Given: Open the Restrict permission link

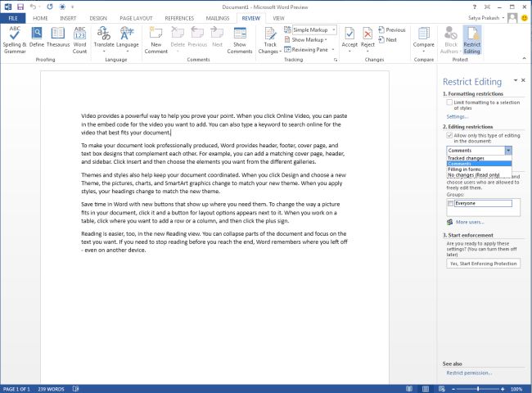Looking at the screenshot, I should pos(469,373).
